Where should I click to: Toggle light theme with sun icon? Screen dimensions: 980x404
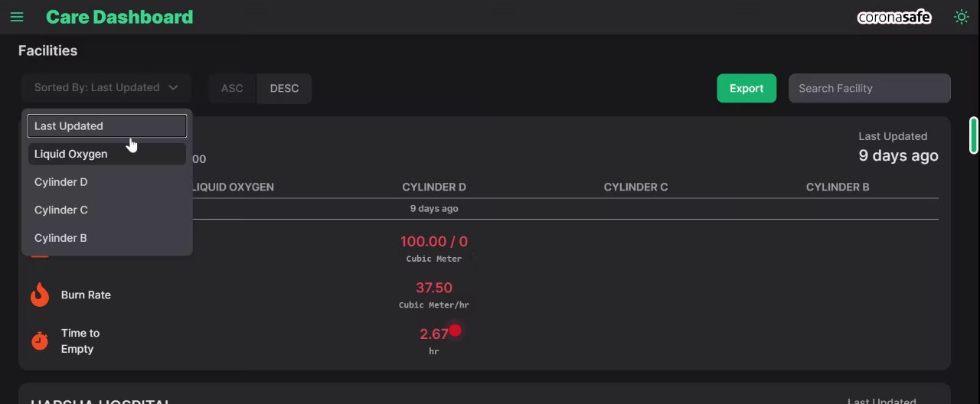point(961,17)
